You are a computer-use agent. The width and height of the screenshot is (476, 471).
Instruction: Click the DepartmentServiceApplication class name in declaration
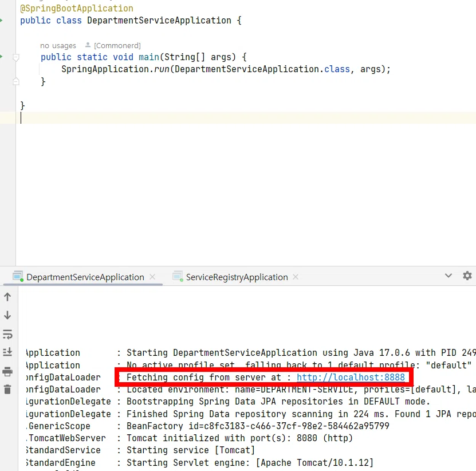pyautogui.click(x=159, y=21)
